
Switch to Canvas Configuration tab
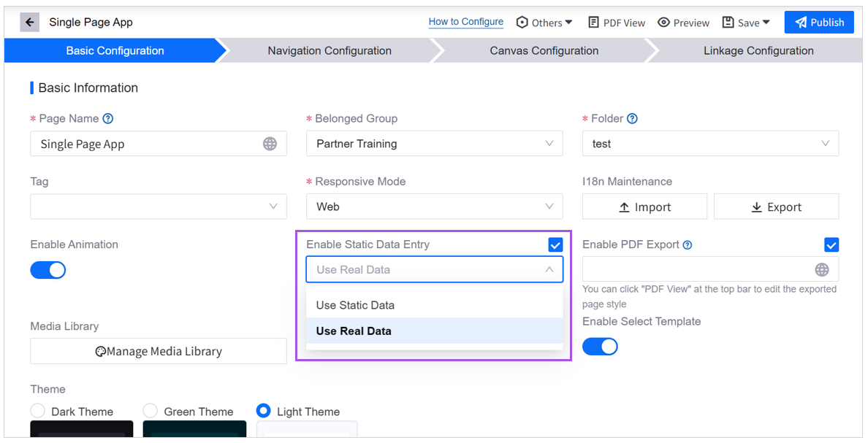(x=544, y=50)
